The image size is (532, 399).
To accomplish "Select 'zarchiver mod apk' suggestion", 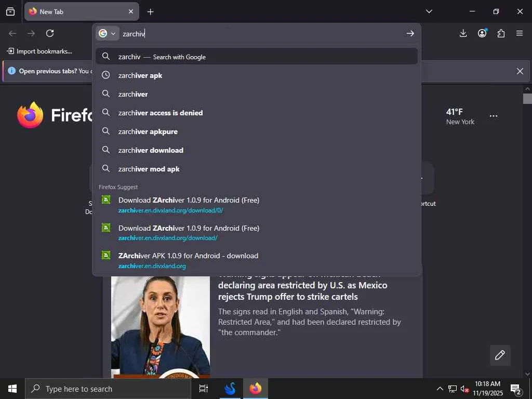I will (x=257, y=169).
